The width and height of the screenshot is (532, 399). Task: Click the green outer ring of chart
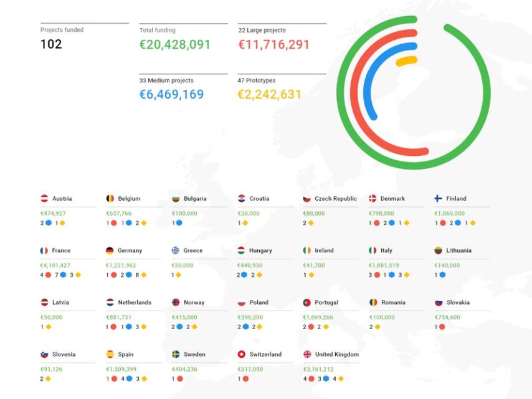tap(485, 94)
